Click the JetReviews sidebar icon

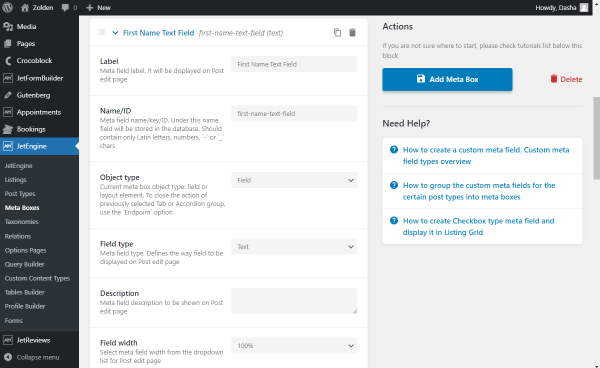(8, 340)
